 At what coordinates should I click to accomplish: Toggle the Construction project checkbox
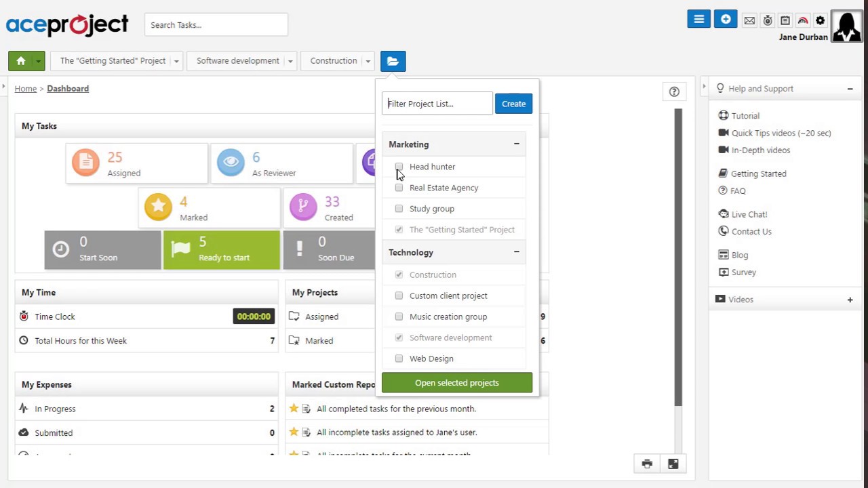coord(399,274)
